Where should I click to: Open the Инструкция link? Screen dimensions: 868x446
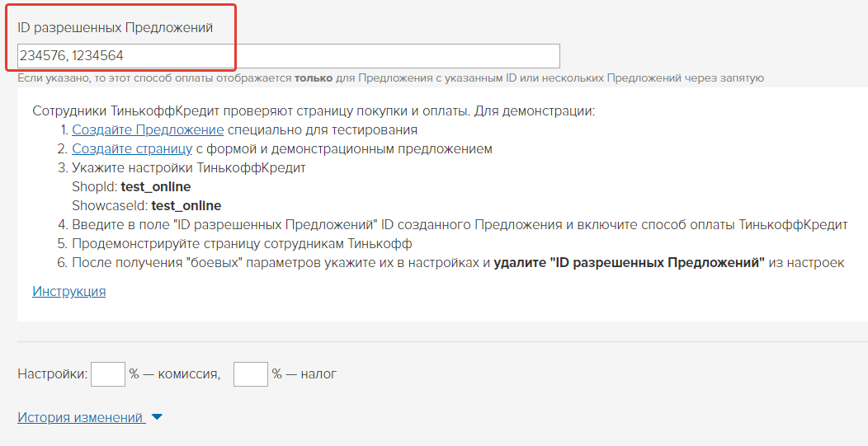click(69, 291)
